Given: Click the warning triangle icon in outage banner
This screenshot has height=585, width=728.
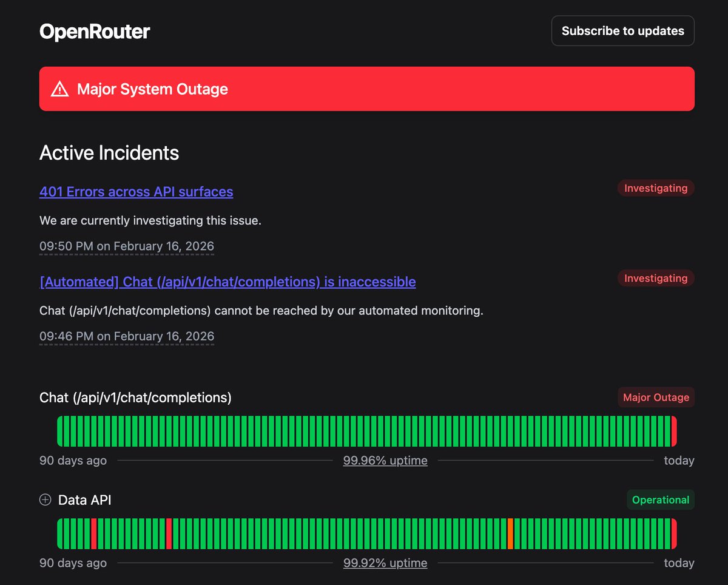Looking at the screenshot, I should (x=60, y=89).
